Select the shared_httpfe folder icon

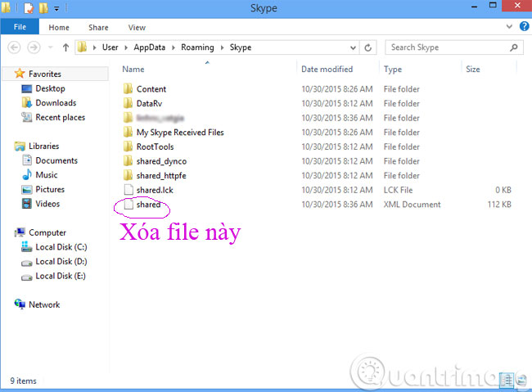(128, 175)
